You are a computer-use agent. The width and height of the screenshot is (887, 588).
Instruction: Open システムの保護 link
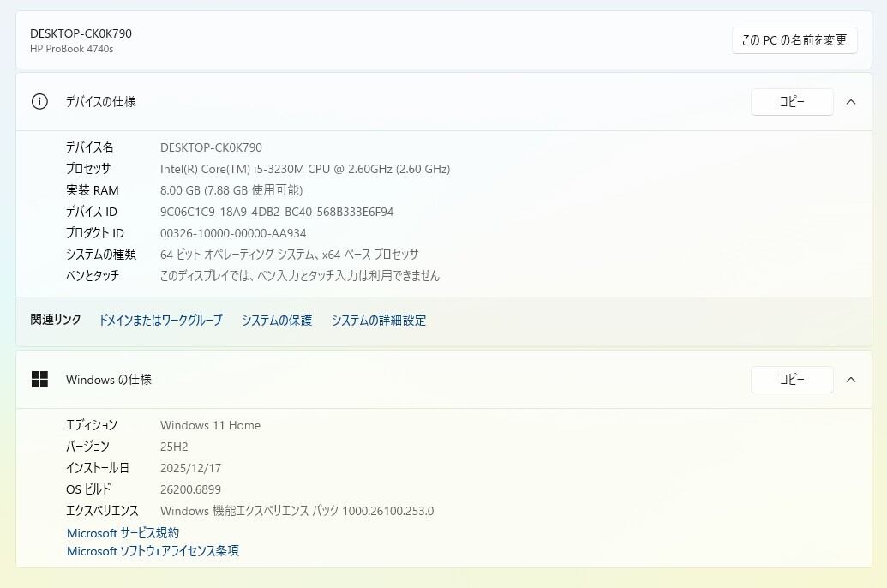click(277, 321)
